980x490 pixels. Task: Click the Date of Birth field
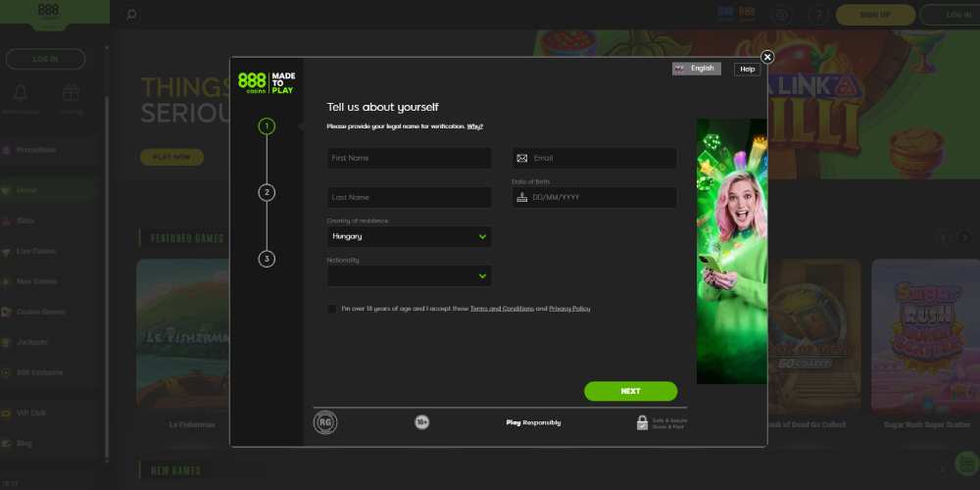(595, 198)
